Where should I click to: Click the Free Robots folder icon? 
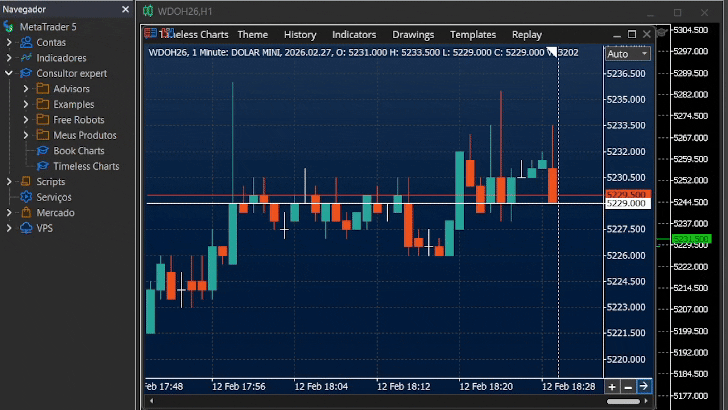(x=43, y=120)
